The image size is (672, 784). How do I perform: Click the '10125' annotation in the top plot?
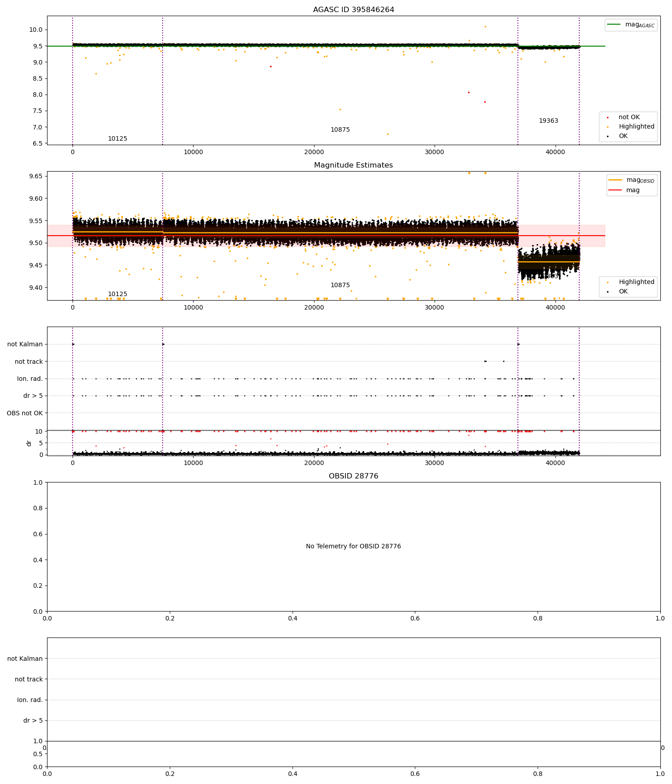(x=117, y=139)
